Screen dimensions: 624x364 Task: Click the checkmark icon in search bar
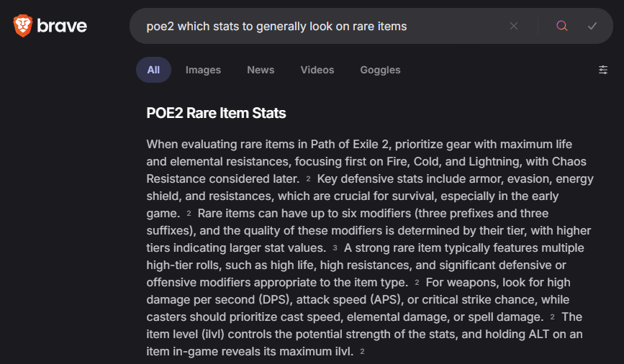point(592,26)
